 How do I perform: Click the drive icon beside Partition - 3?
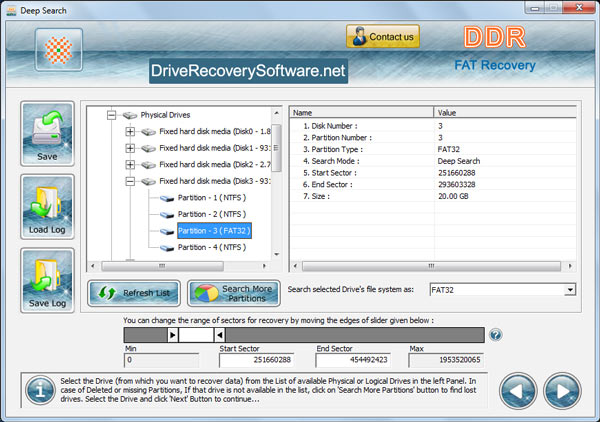(167, 231)
